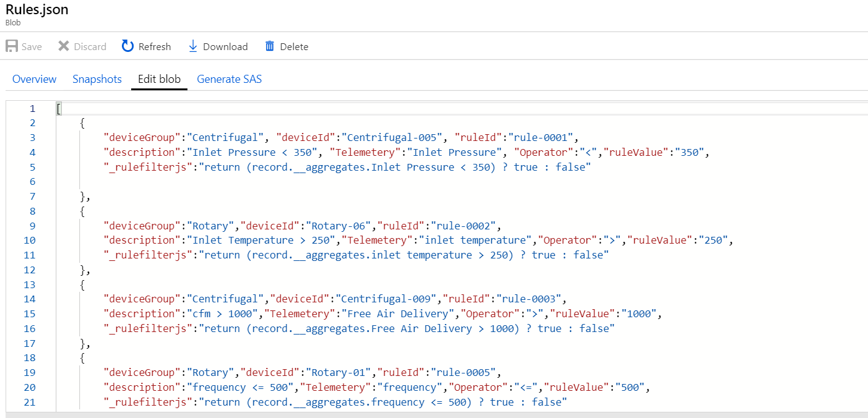This screenshot has width=868, height=418.
Task: Click the Download arrow icon
Action: [192, 46]
